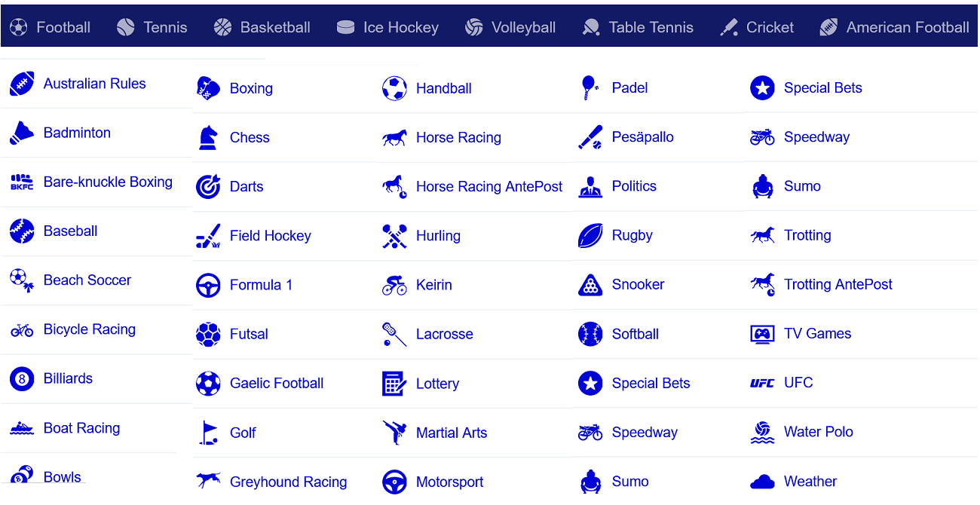Select the Darts target icon
The image size is (980, 505).
208,186
